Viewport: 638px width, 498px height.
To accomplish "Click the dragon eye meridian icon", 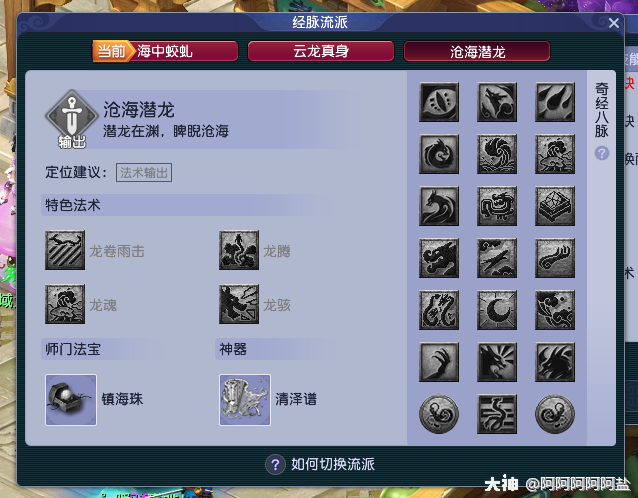I will click(x=439, y=102).
